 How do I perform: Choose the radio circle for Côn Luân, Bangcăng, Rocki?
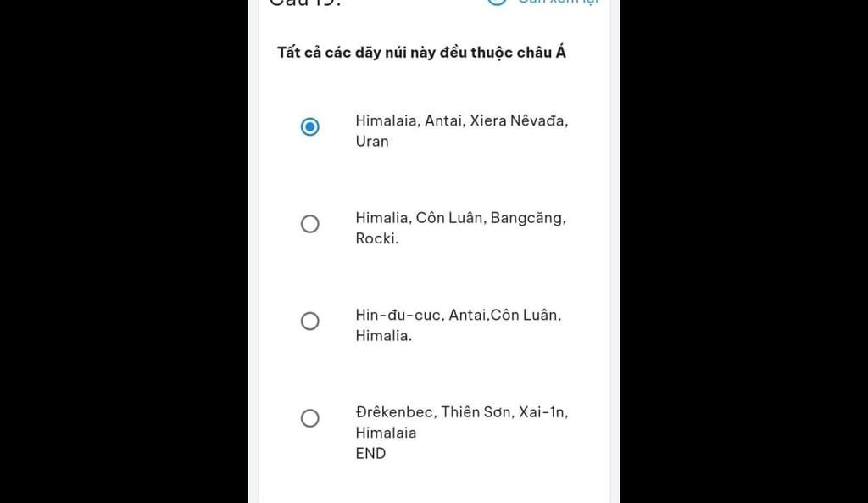coord(310,224)
